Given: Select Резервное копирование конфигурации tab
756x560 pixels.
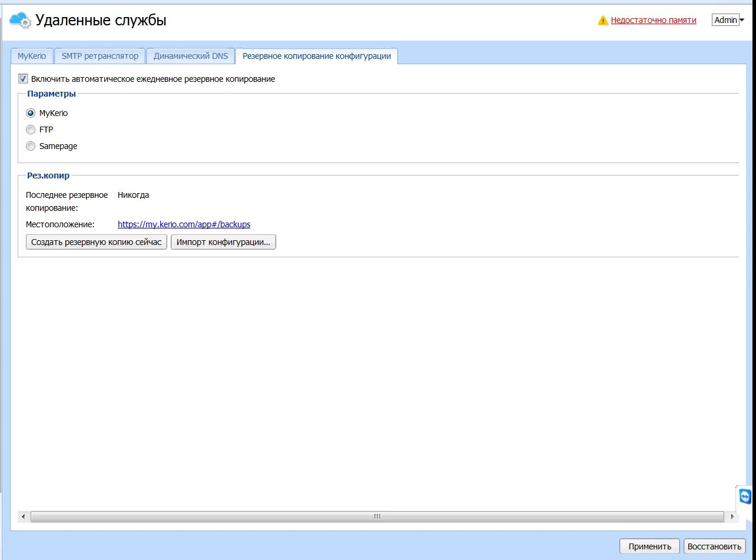Looking at the screenshot, I should pos(317,56).
